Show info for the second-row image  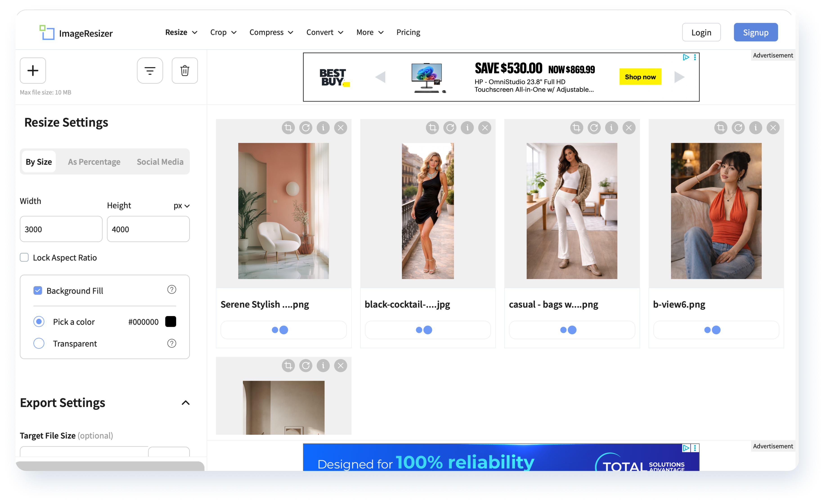tap(323, 366)
